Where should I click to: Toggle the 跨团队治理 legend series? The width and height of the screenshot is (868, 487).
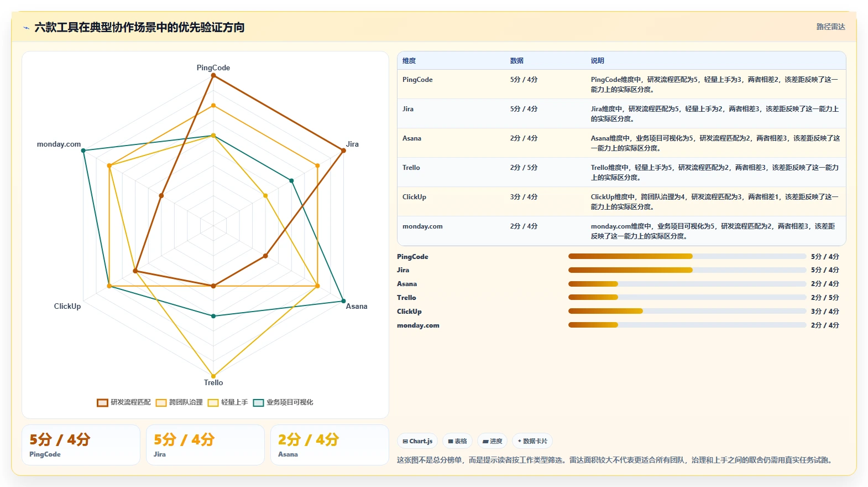179,402
